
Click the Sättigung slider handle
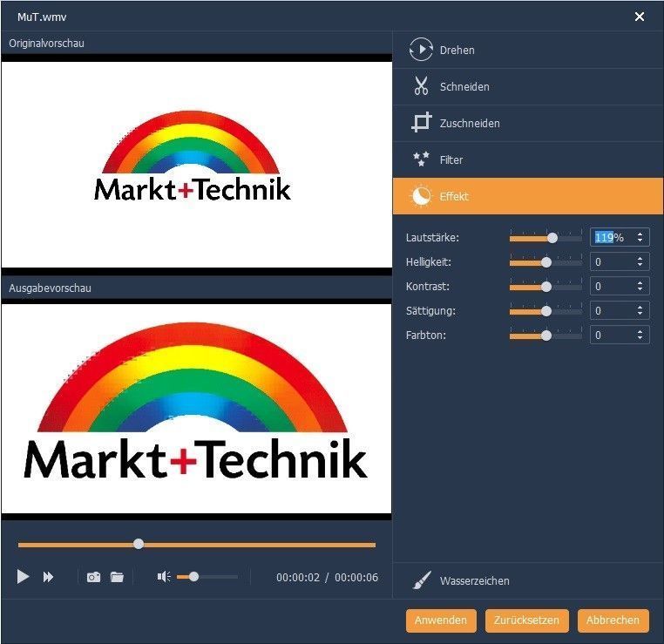546,312
